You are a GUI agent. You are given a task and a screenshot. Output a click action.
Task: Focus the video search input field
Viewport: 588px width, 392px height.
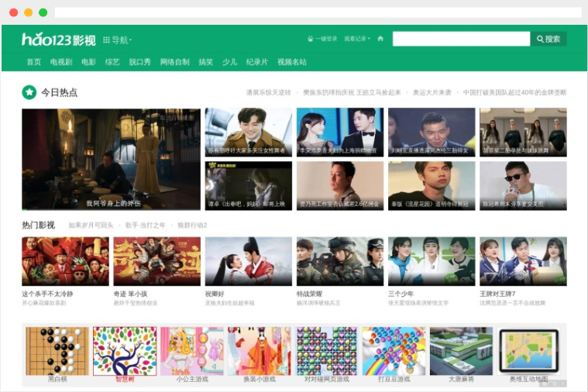click(461, 39)
